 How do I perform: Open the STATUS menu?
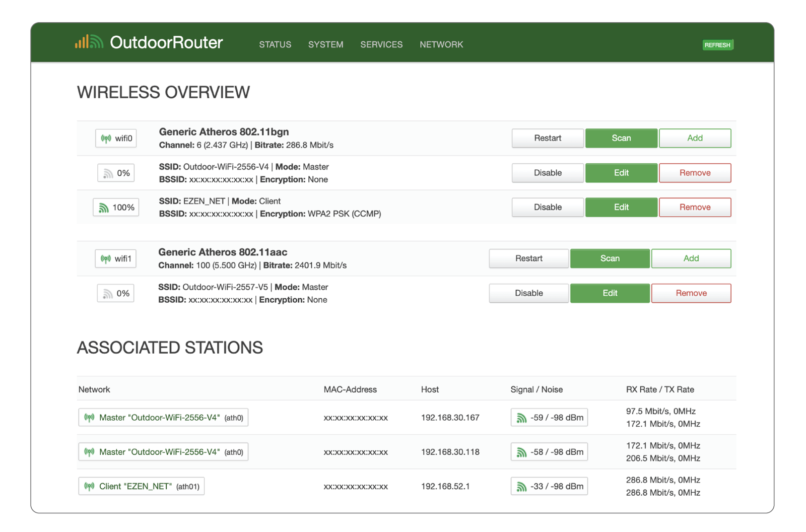275,45
